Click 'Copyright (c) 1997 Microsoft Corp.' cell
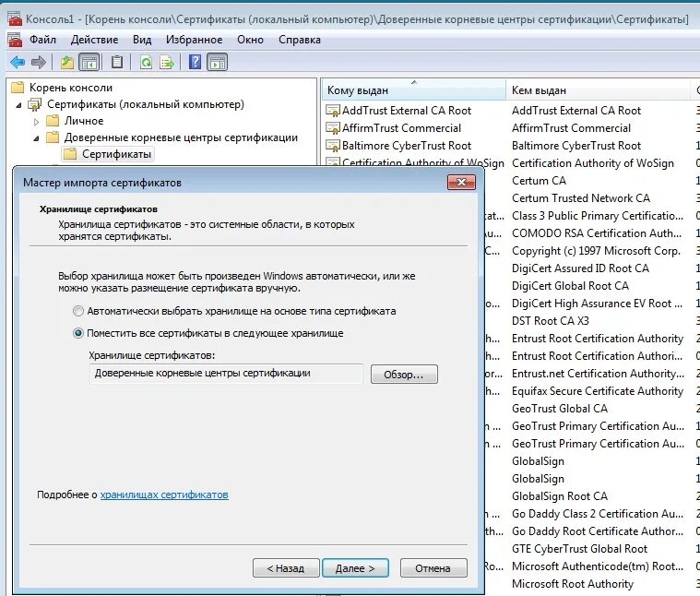The image size is (700, 596). coord(596,251)
